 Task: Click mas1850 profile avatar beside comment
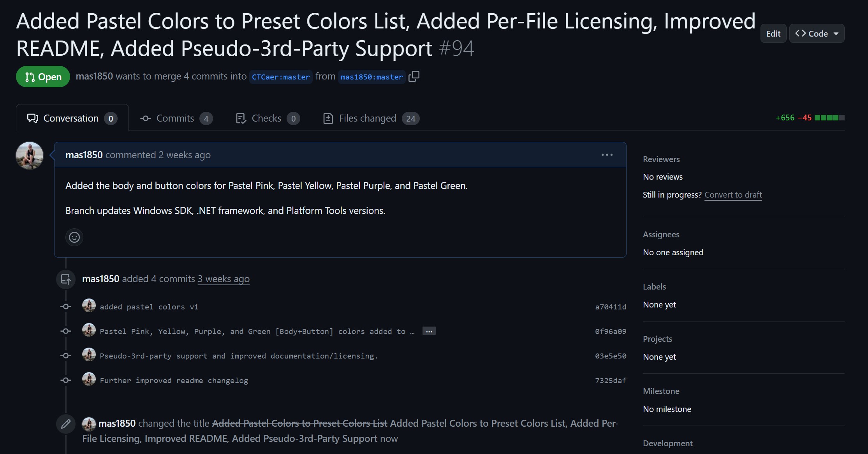click(30, 155)
